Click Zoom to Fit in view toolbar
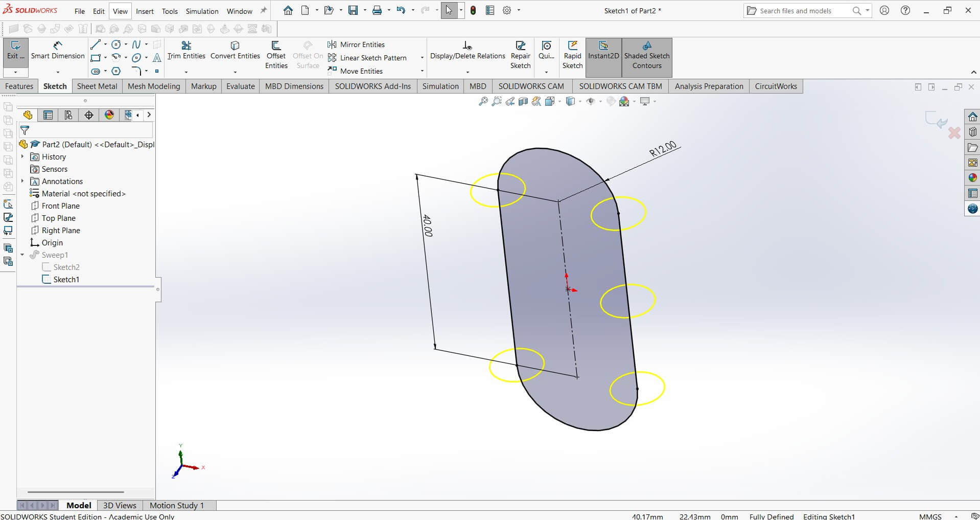This screenshot has height=520, width=980. (x=483, y=101)
